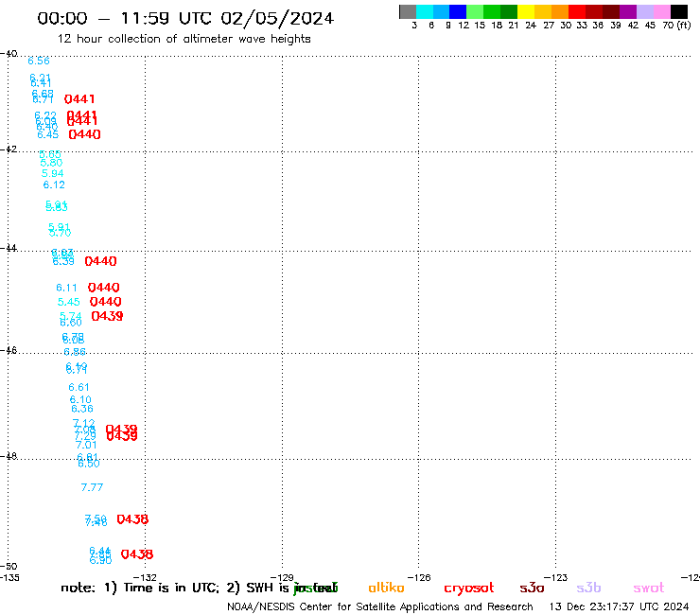The width and height of the screenshot is (700, 615).
Task: Click the wave height value 6.45
Action: (47, 135)
